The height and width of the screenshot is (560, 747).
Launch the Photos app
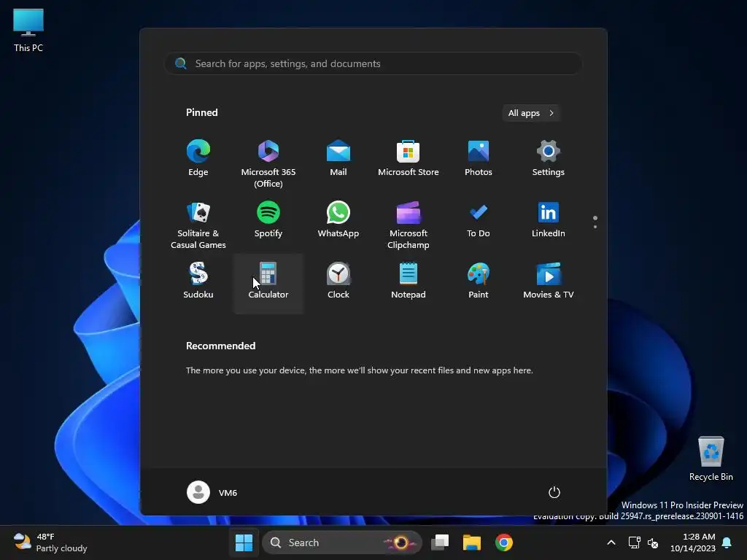tap(479, 158)
